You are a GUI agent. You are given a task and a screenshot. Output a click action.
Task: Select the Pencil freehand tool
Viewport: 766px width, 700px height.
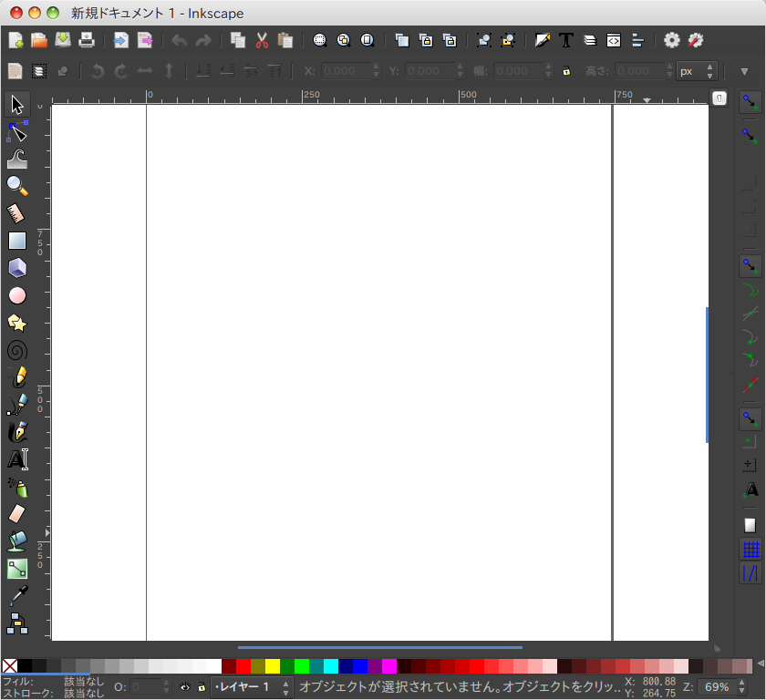(17, 377)
